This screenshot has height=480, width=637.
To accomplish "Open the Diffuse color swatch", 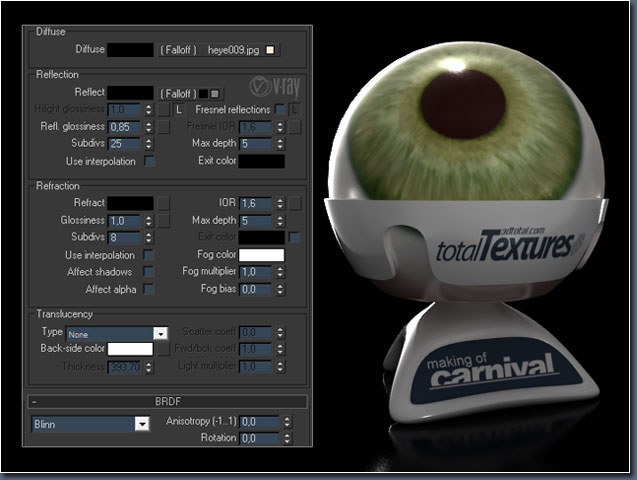I will click(x=130, y=50).
